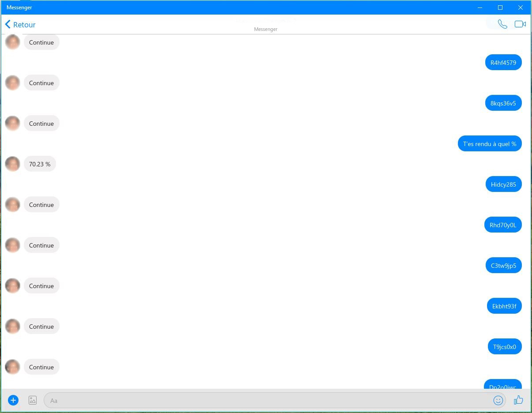The width and height of the screenshot is (532, 413).
Task: Open the emoji smiley picker
Action: pyautogui.click(x=498, y=400)
